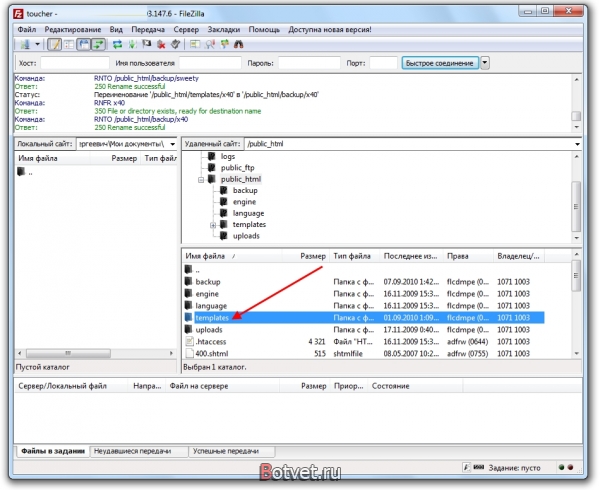This screenshot has height=490, width=600.
Task: Click .htaccess file icon
Action: click(x=189, y=341)
